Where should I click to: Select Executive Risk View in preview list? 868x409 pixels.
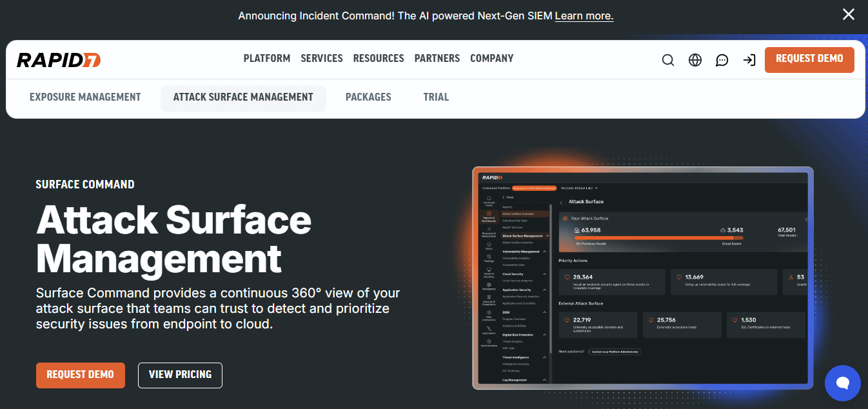[x=515, y=221]
